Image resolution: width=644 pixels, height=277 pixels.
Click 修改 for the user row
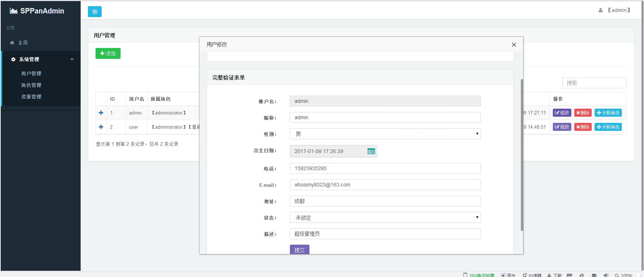click(562, 127)
